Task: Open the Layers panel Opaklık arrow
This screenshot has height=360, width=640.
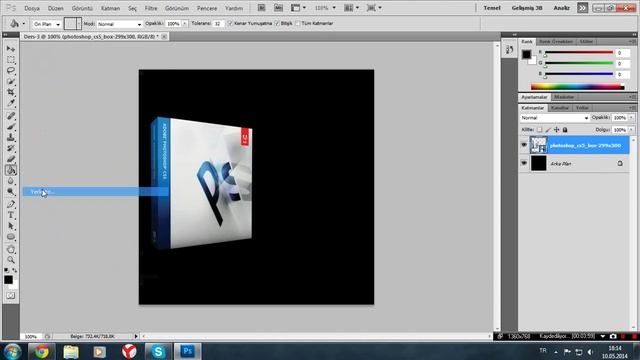Action: click(x=631, y=118)
